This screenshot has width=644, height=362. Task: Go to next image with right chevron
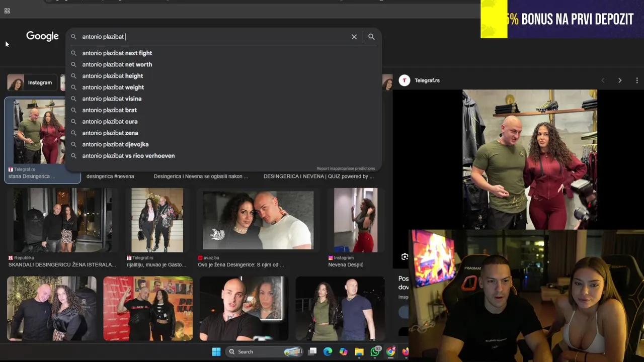click(620, 80)
